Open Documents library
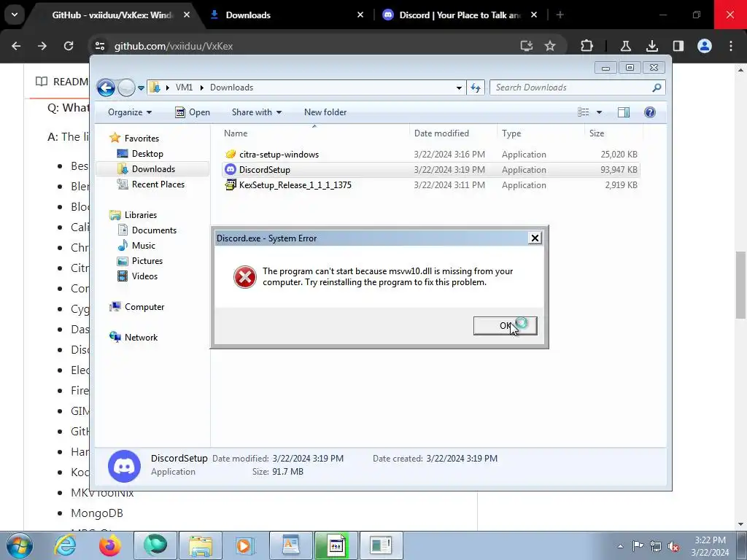Image resolution: width=747 pixels, height=560 pixels. coord(154,230)
